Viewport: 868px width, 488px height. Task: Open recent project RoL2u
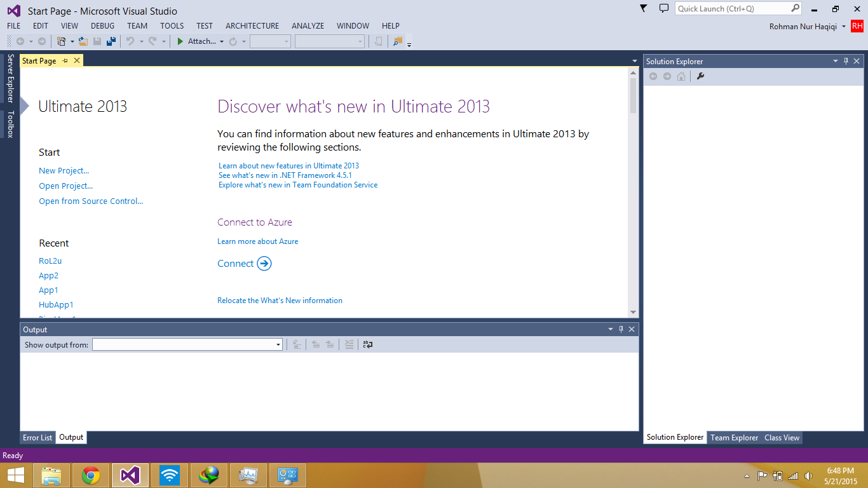[50, 261]
